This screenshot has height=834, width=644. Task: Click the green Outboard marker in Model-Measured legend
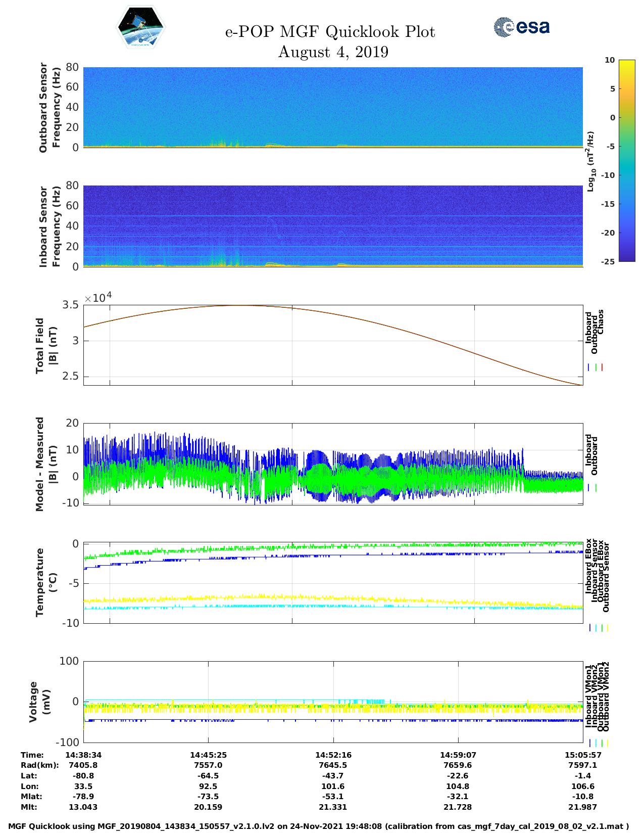tap(596, 488)
